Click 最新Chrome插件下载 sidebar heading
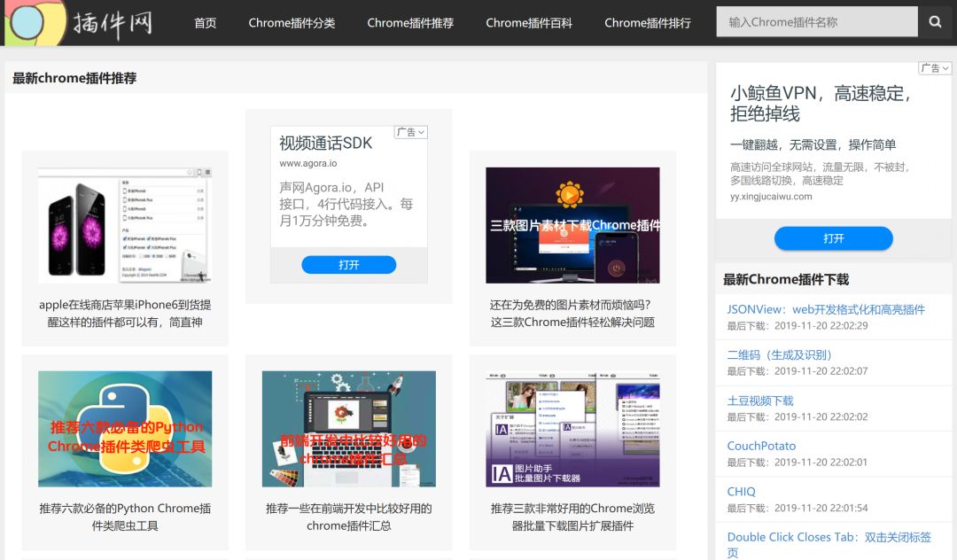The image size is (957, 560). click(786, 279)
